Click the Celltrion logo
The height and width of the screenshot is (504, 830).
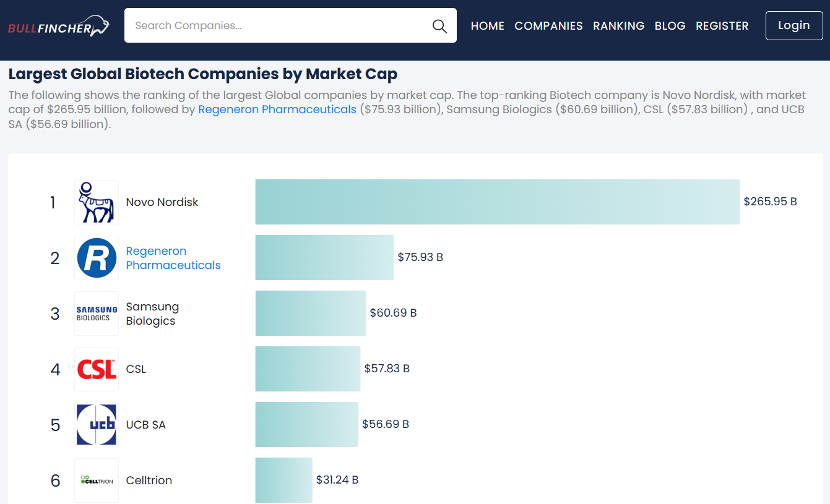point(97,481)
